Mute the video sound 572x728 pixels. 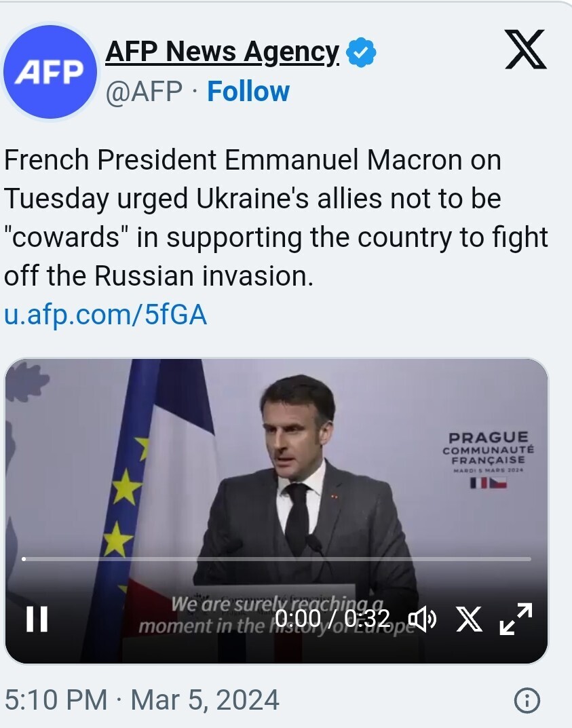(422, 619)
